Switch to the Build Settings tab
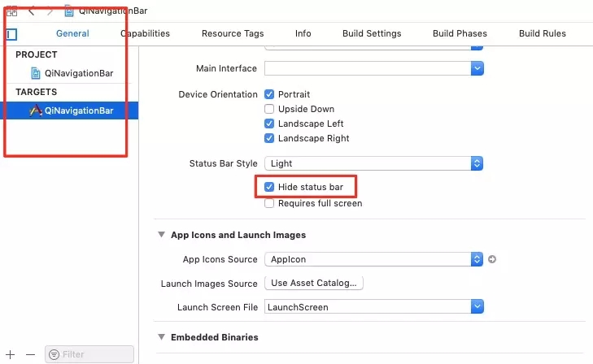Screen dimensions: 593x364 coord(372,33)
